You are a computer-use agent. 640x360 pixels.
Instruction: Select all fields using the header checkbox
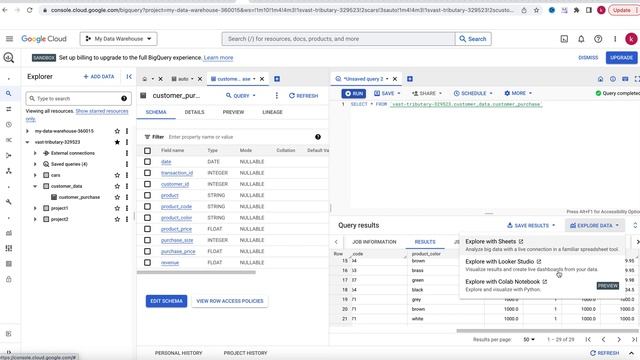(147, 151)
